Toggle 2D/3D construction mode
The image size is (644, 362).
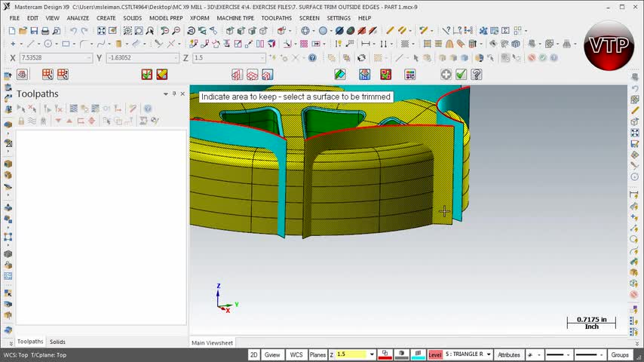click(254, 354)
